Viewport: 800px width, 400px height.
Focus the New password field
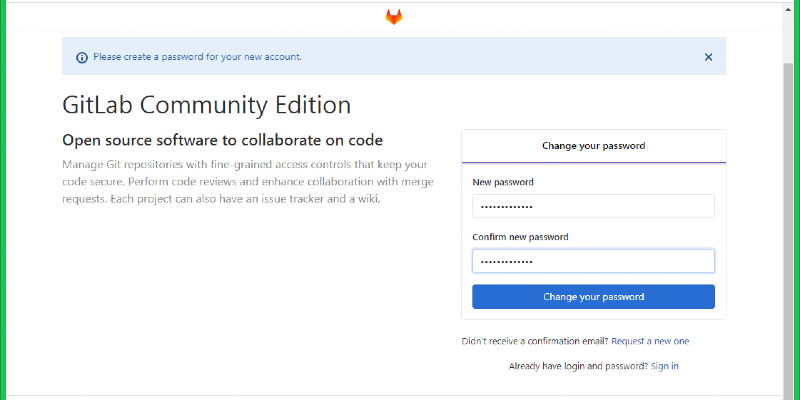click(x=593, y=206)
